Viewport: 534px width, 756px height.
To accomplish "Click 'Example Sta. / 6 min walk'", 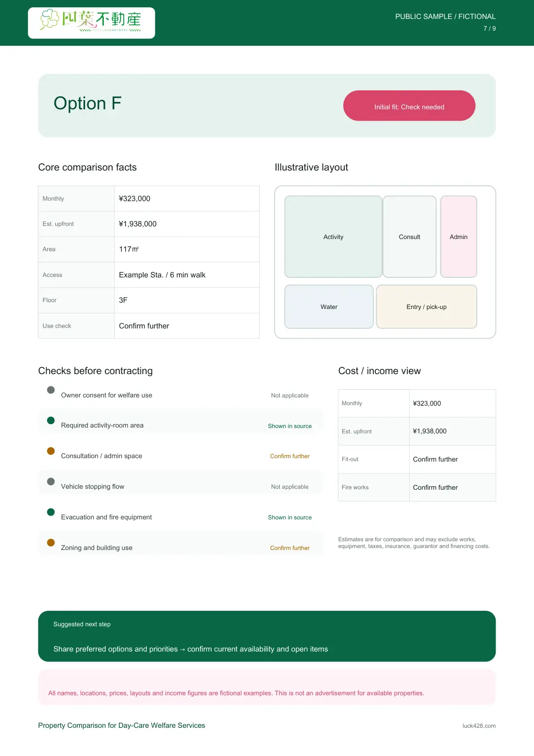I will pos(162,275).
